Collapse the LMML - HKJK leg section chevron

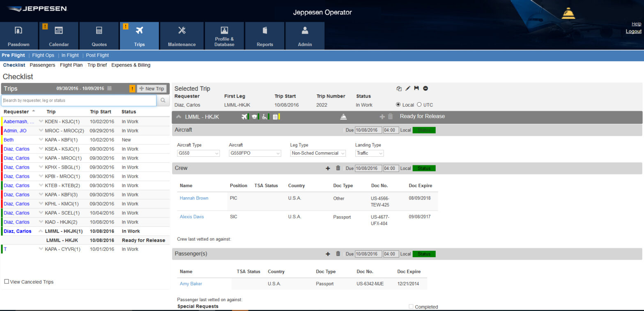[179, 117]
